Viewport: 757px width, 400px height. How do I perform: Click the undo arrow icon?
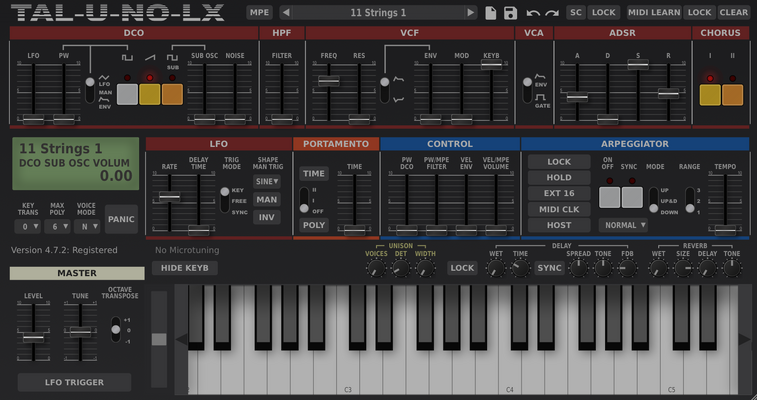533,13
